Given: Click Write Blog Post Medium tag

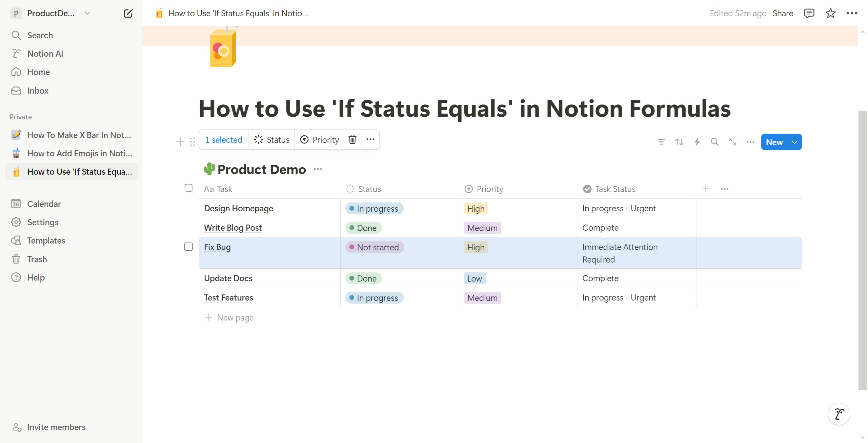Looking at the screenshot, I should (482, 228).
